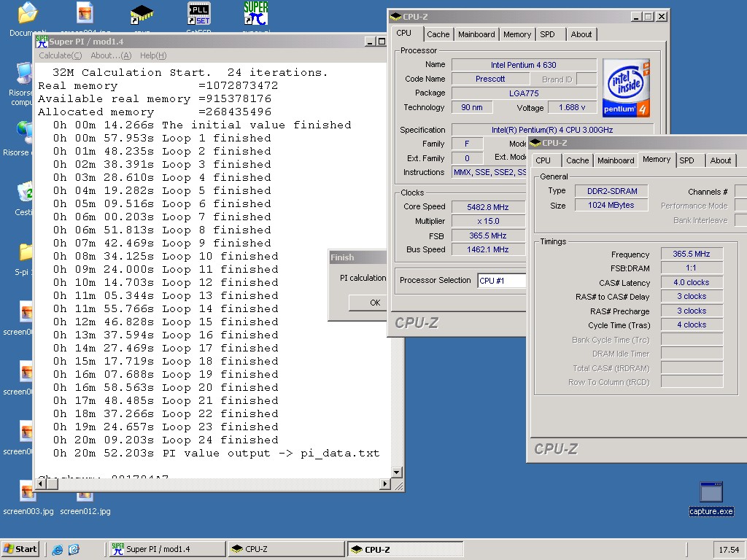Minimize the Super PI window
This screenshot has height=560, width=747.
pos(370,42)
